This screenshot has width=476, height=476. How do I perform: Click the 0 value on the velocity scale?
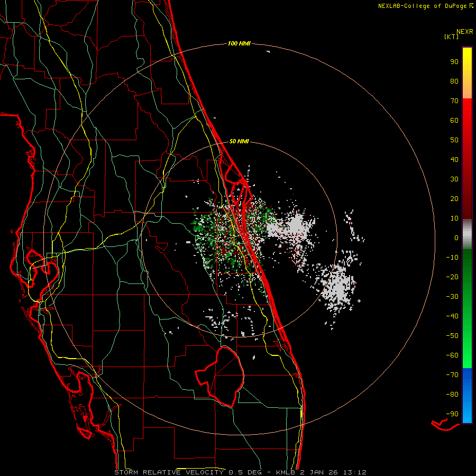click(456, 238)
